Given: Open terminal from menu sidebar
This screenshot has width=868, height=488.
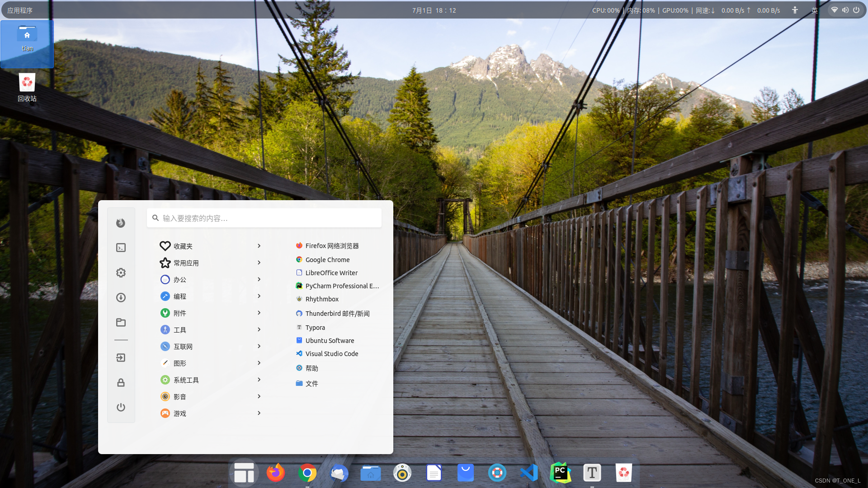Looking at the screenshot, I should (121, 248).
